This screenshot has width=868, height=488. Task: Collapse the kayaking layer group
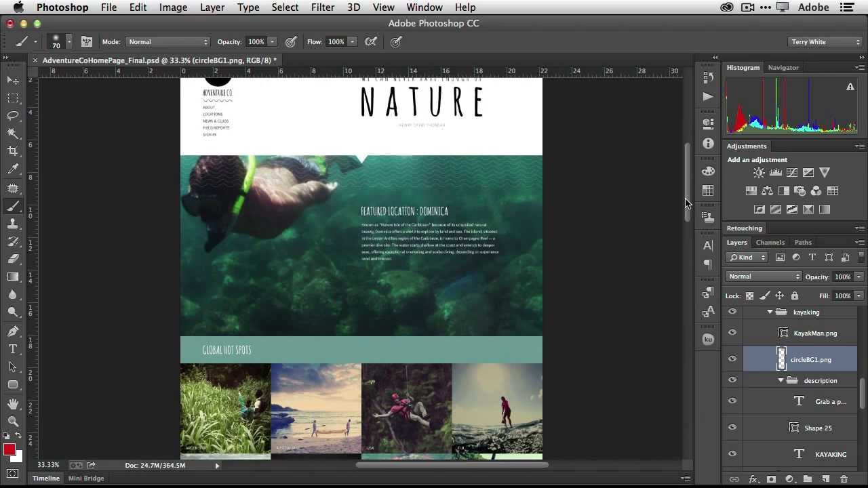pos(770,312)
